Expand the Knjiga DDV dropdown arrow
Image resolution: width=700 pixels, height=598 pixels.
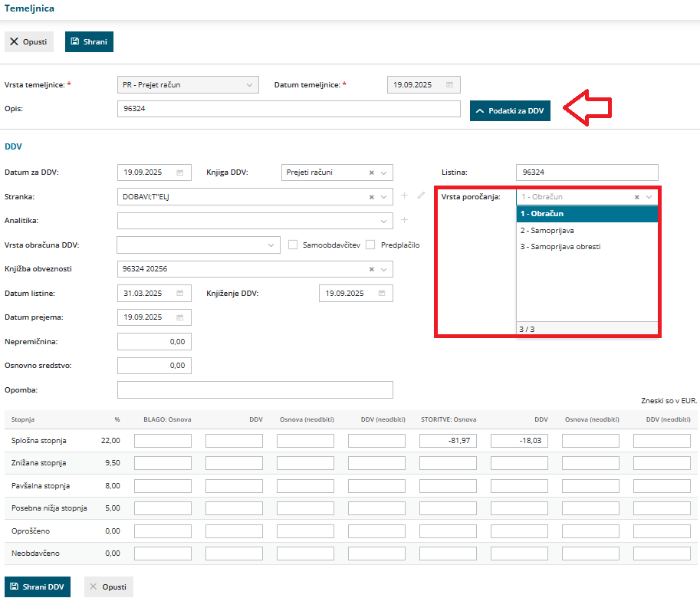click(383, 172)
